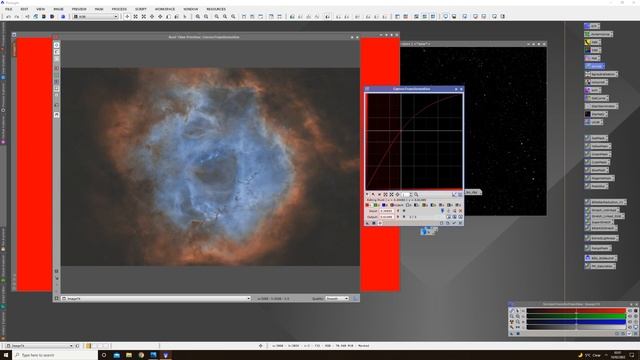Click the New Instance triangle in CurvesTransformation
The height and width of the screenshot is (360, 640).
[x=367, y=223]
